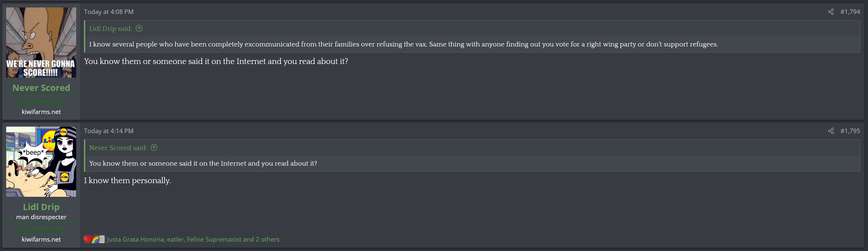Click the 'Today at 4:08 PM' timestamp
Viewport: 868px width, 251px height.
(109, 12)
